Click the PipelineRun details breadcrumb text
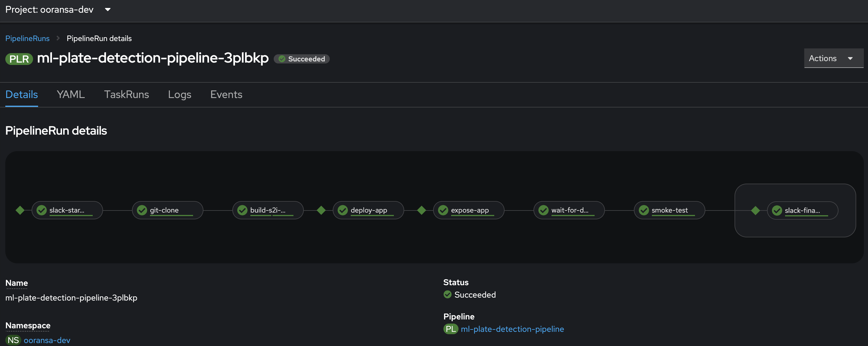The width and height of the screenshot is (868, 346). 99,38
